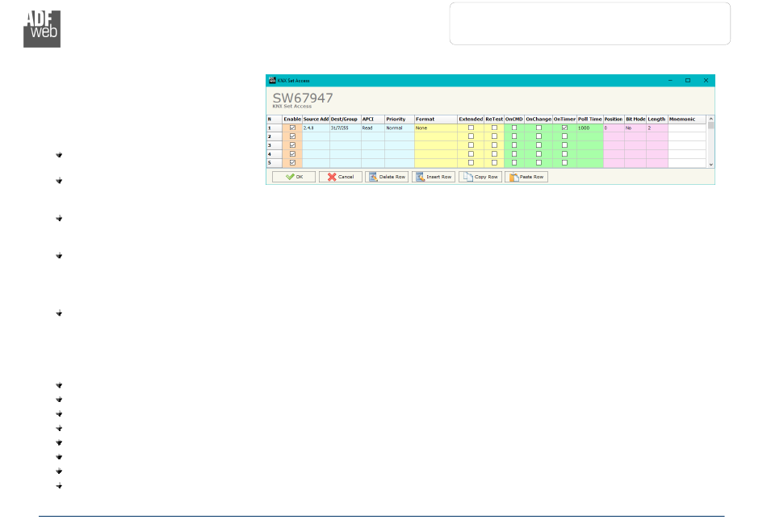Click the Format column header
The width and height of the screenshot is (767, 532).
[436, 119]
